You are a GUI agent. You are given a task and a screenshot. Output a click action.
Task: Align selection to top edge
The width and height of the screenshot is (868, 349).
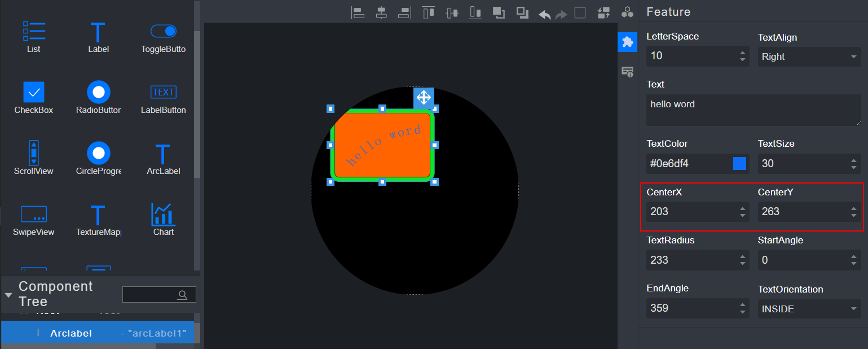click(x=429, y=13)
